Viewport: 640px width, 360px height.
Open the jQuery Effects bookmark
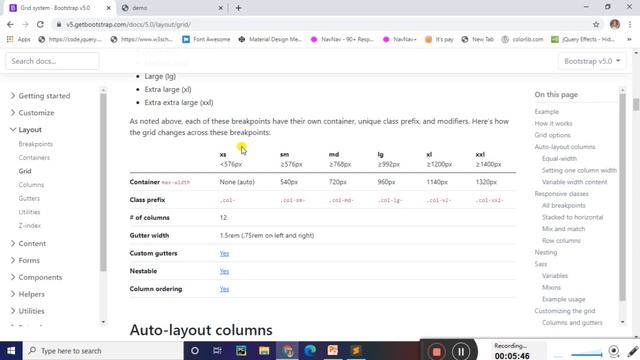583,39
